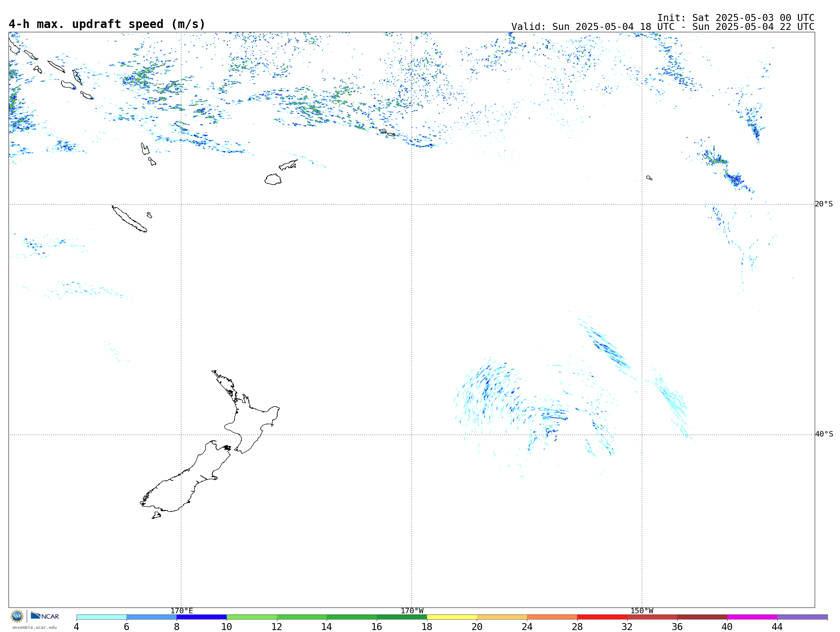Image resolution: width=840 pixels, height=632 pixels.
Task: Select the 24–28 orange colorbar segment
Action: [x=552, y=617]
